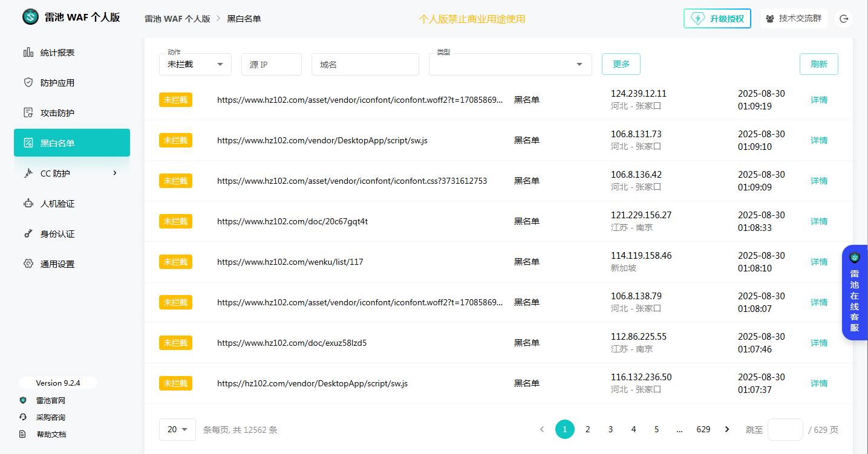868x454 pixels.
Task: Open the 20 per-page size dropdown
Action: pos(178,429)
